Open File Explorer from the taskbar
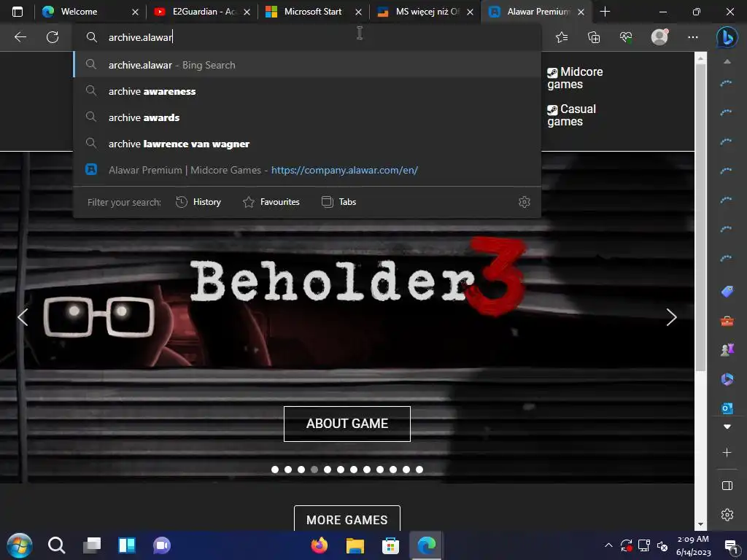This screenshot has width=747, height=560. click(355, 545)
